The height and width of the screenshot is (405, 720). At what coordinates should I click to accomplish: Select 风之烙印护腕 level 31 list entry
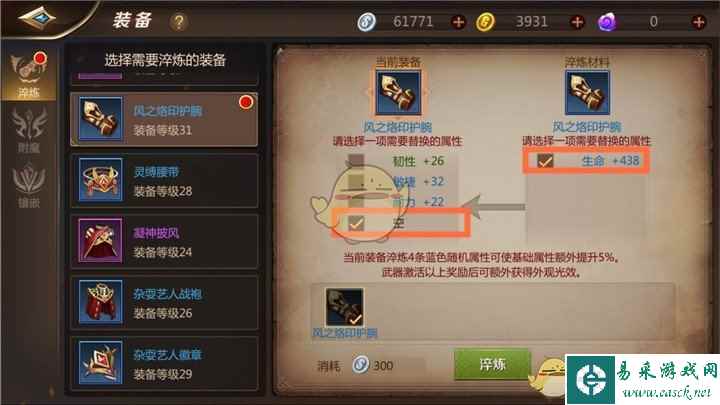164,119
